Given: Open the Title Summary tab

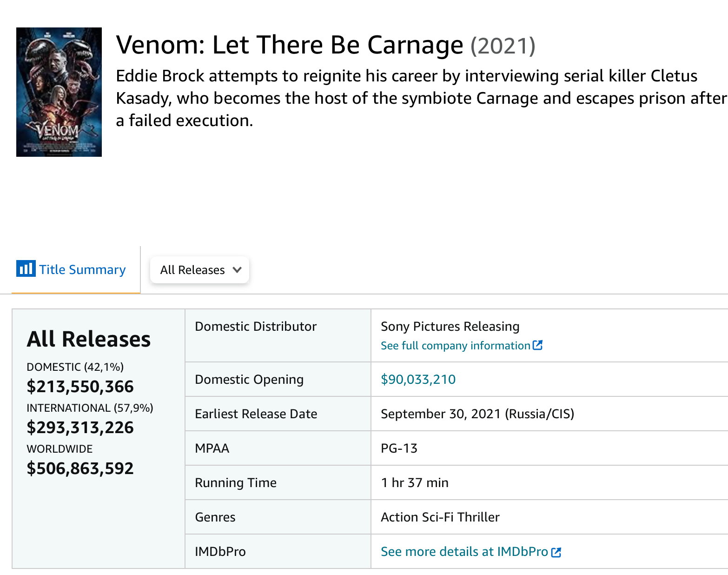Looking at the screenshot, I should pos(71,269).
